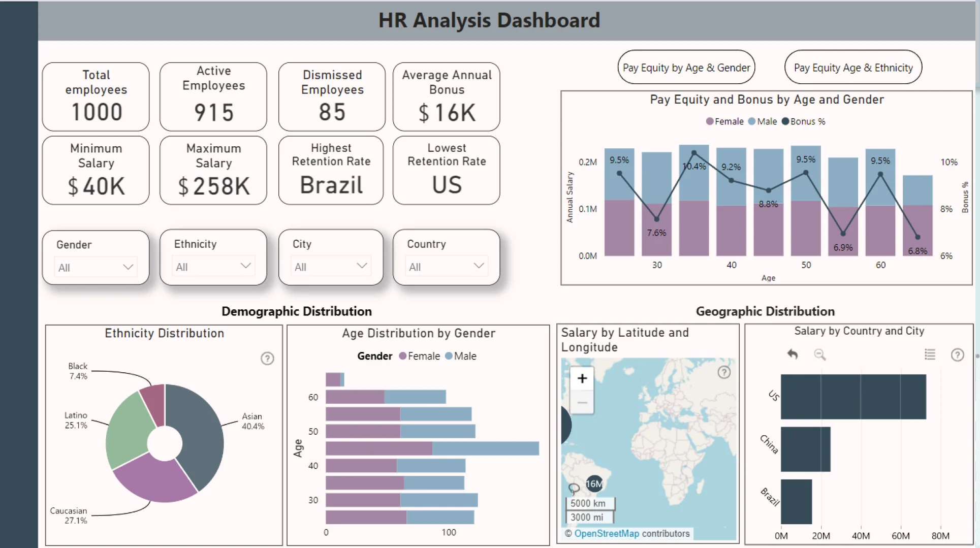Image resolution: width=980 pixels, height=548 pixels.
Task: Click the Maximum Salary $258K card
Action: pos(213,170)
